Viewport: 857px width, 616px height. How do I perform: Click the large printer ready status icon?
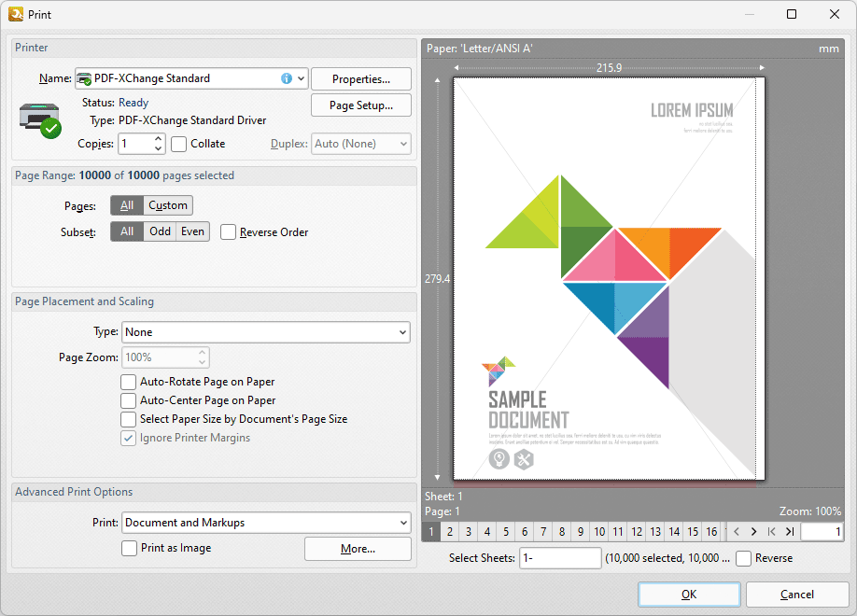tap(40, 120)
